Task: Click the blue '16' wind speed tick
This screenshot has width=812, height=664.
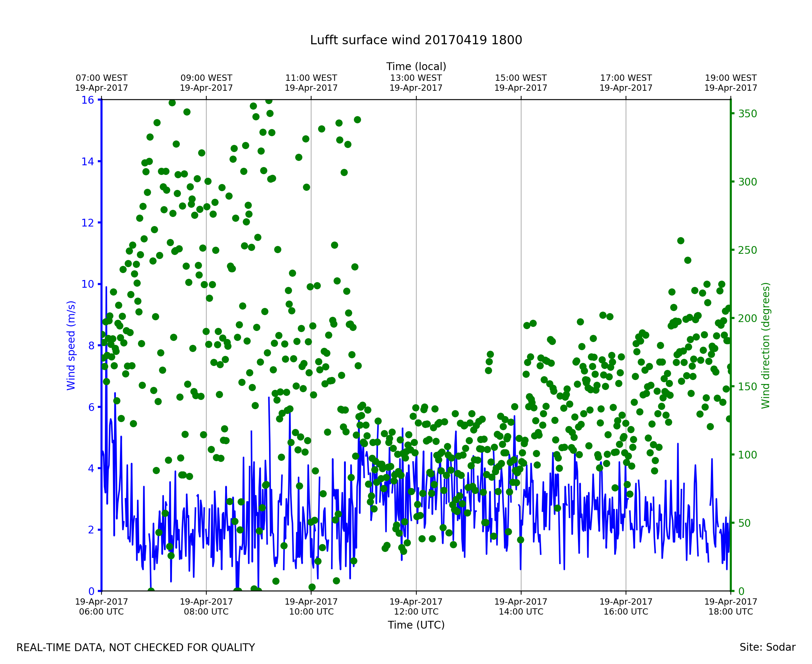Action: click(87, 100)
